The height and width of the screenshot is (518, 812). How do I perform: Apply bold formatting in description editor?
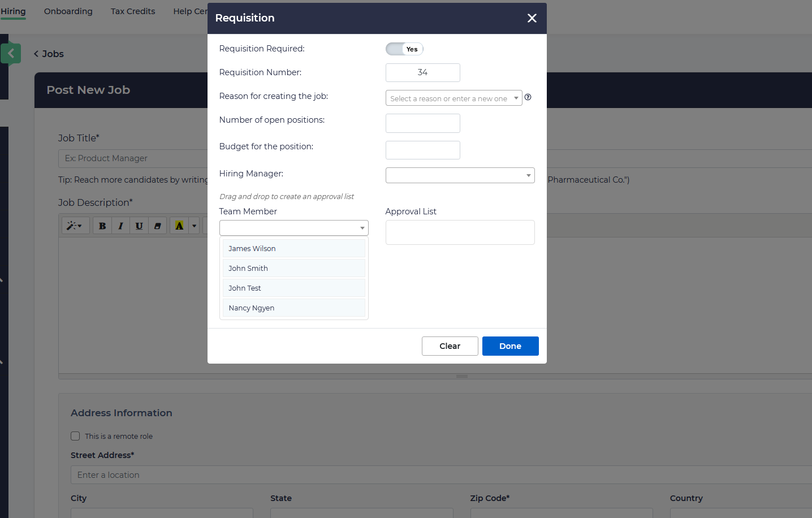(102, 226)
